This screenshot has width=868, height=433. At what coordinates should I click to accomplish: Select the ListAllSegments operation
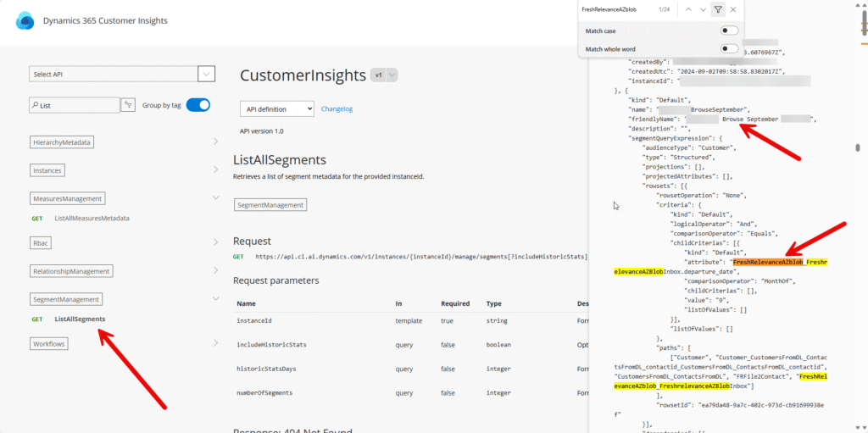pyautogui.click(x=81, y=319)
